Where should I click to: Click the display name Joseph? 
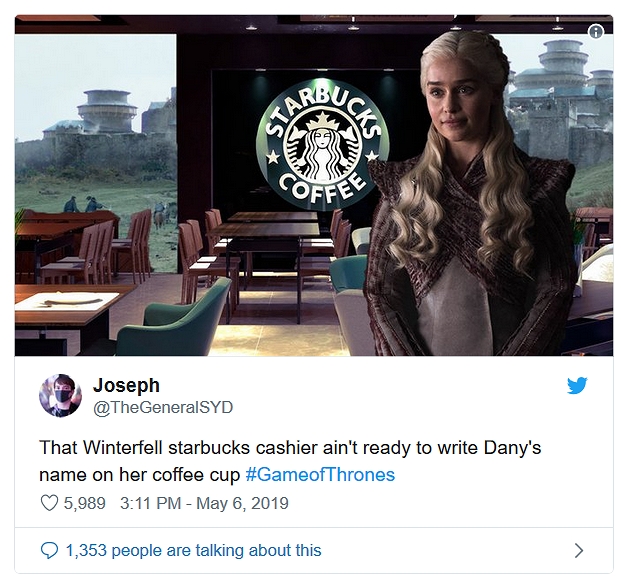[x=126, y=385]
